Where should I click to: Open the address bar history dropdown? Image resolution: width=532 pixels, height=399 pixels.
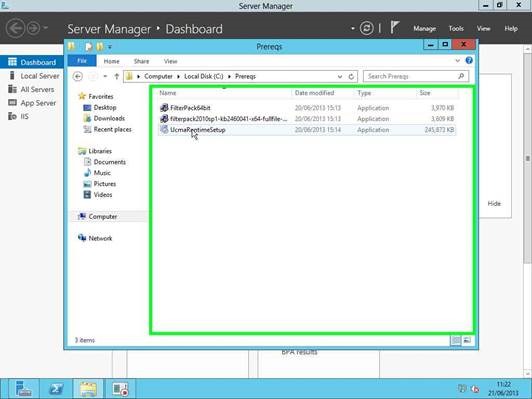(x=340, y=77)
